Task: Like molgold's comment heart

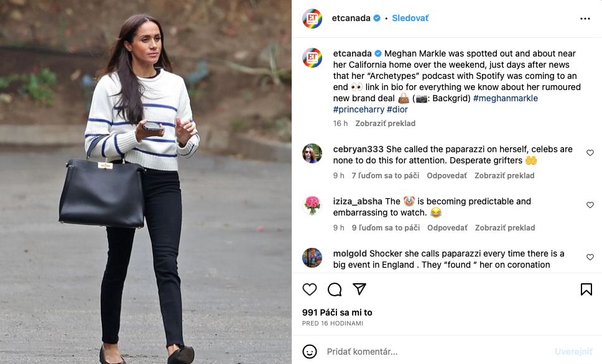Action: tap(590, 257)
